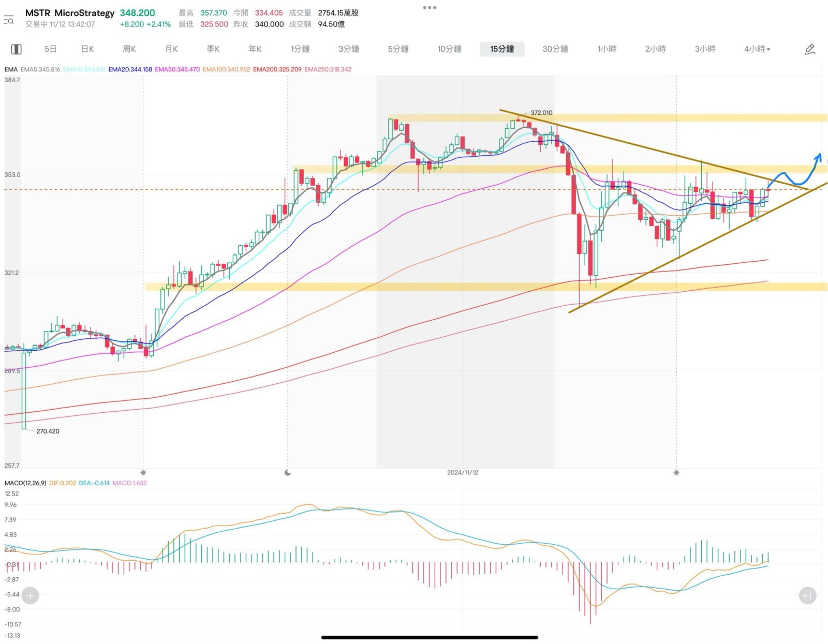Select the 1分鐘 interval

pos(300,49)
